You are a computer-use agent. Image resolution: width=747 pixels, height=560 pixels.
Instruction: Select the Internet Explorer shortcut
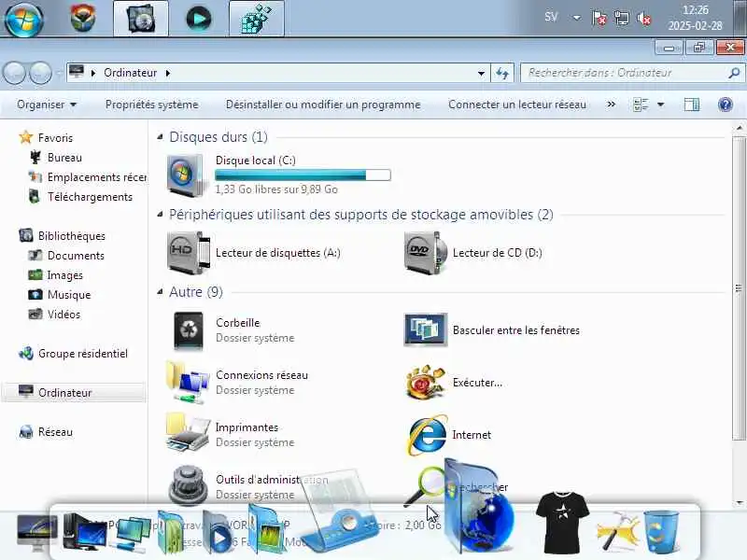click(449, 435)
